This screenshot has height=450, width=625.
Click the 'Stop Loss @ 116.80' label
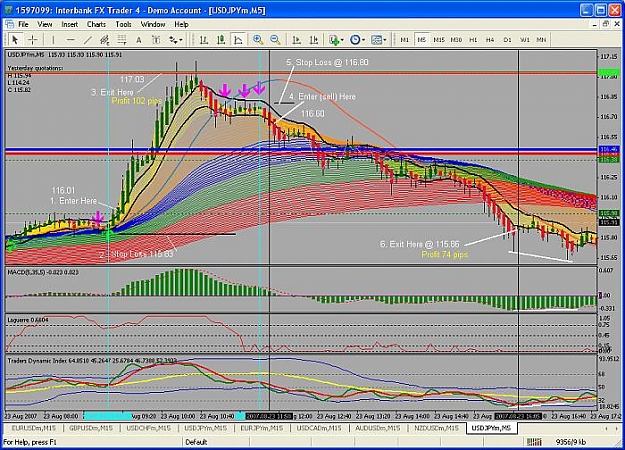tap(327, 63)
